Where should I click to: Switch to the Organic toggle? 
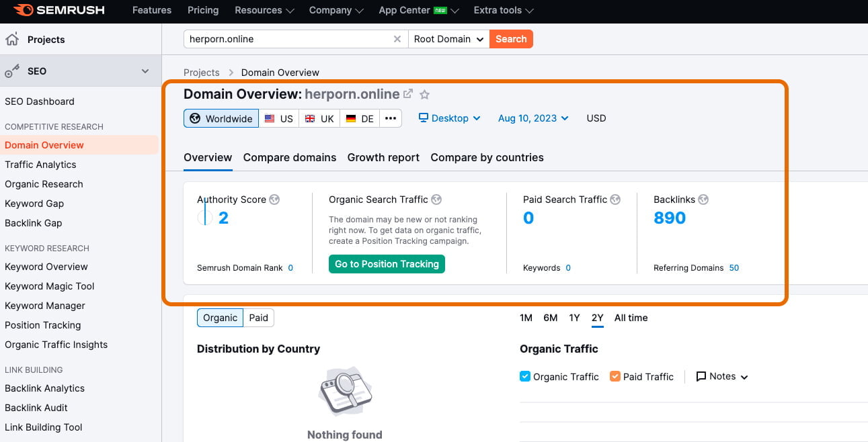tap(221, 318)
